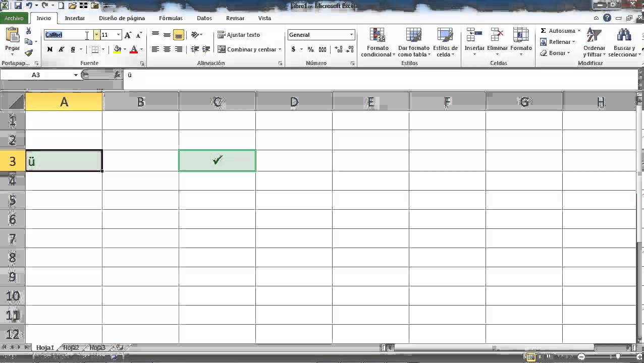Select column D header
Screen dimensions: 644x363
point(294,102)
